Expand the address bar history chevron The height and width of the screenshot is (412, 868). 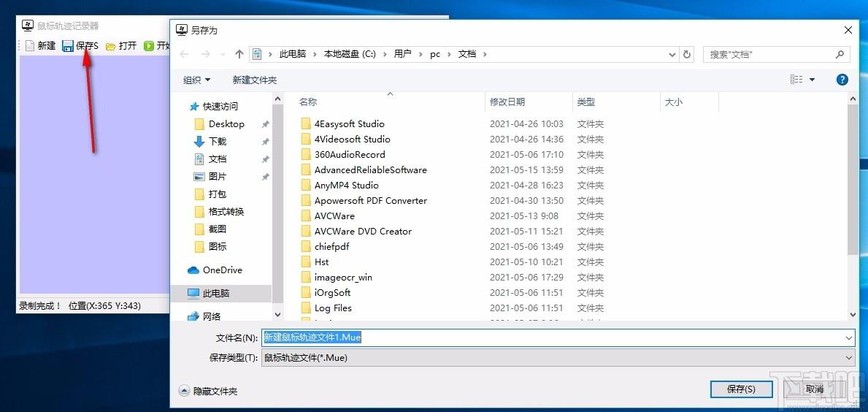[x=672, y=54]
